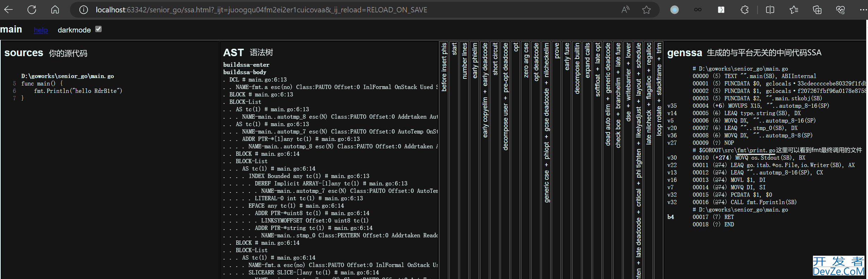Open the help link

coord(41,30)
